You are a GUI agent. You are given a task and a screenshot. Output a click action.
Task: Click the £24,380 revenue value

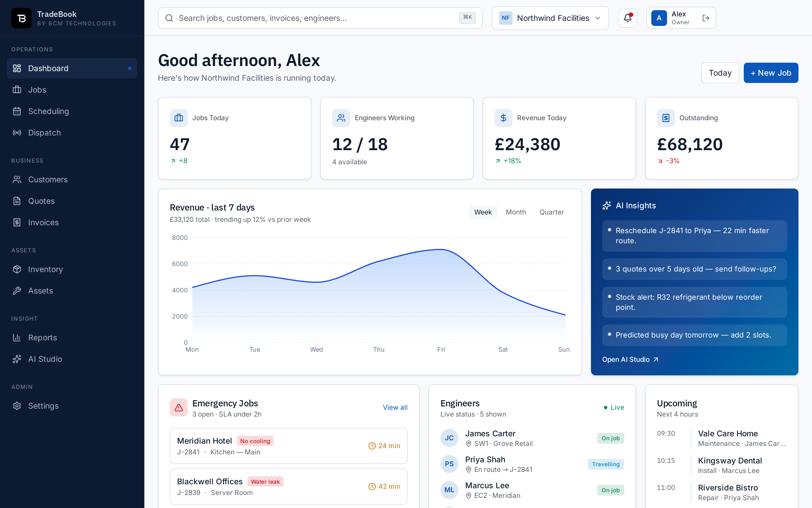(x=527, y=144)
